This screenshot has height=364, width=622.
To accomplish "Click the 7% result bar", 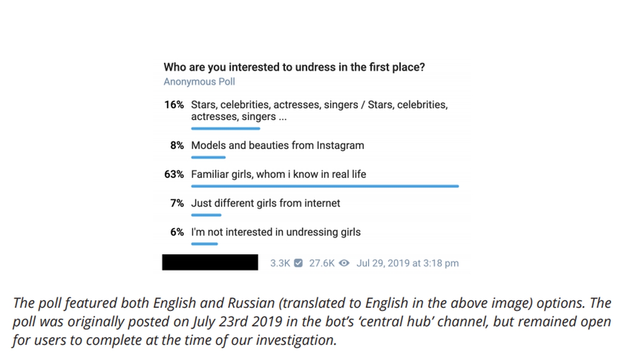I will (x=206, y=215).
